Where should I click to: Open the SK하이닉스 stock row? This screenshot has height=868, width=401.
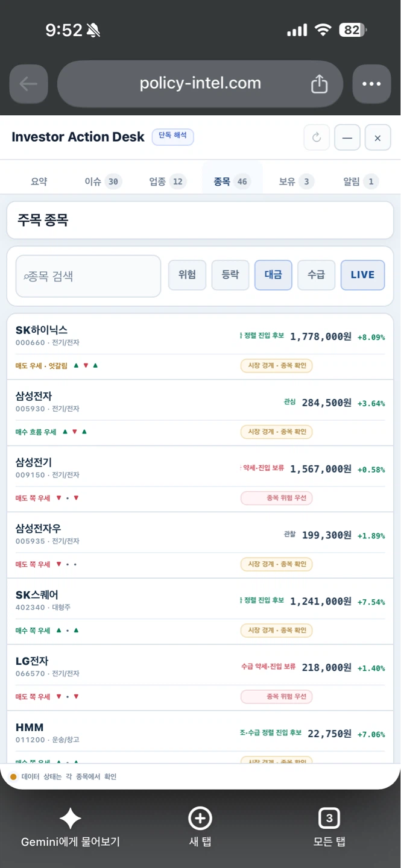click(200, 347)
